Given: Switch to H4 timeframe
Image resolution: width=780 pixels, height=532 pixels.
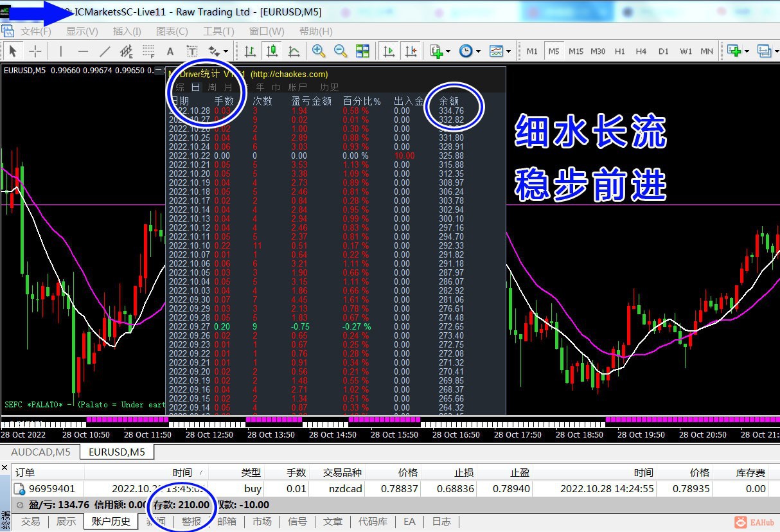Looking at the screenshot, I should pyautogui.click(x=641, y=51).
